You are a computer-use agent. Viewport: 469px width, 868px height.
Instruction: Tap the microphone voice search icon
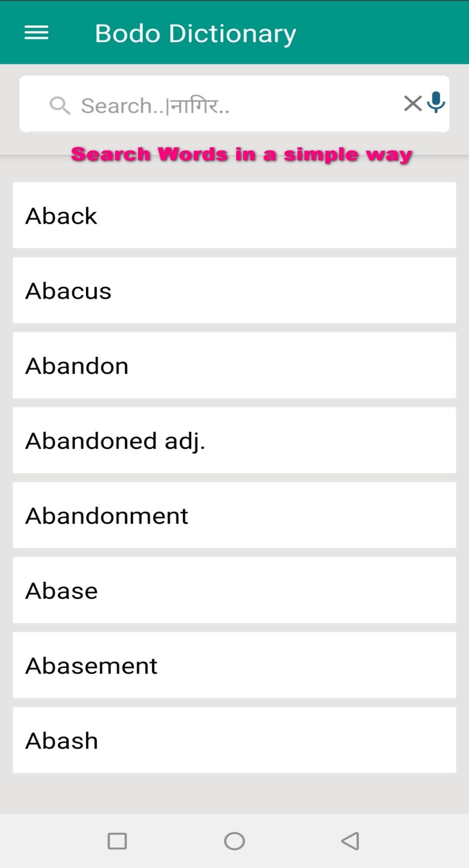pos(436,103)
